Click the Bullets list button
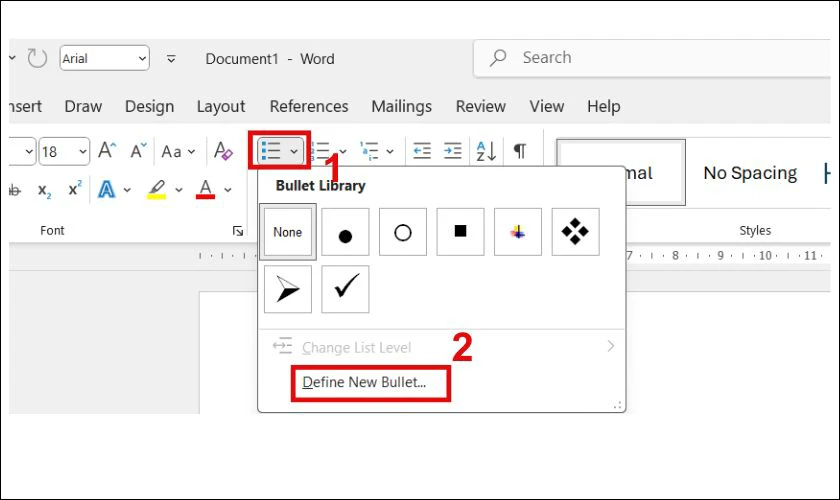Screen dimensions: 840x500 click(x=270, y=151)
